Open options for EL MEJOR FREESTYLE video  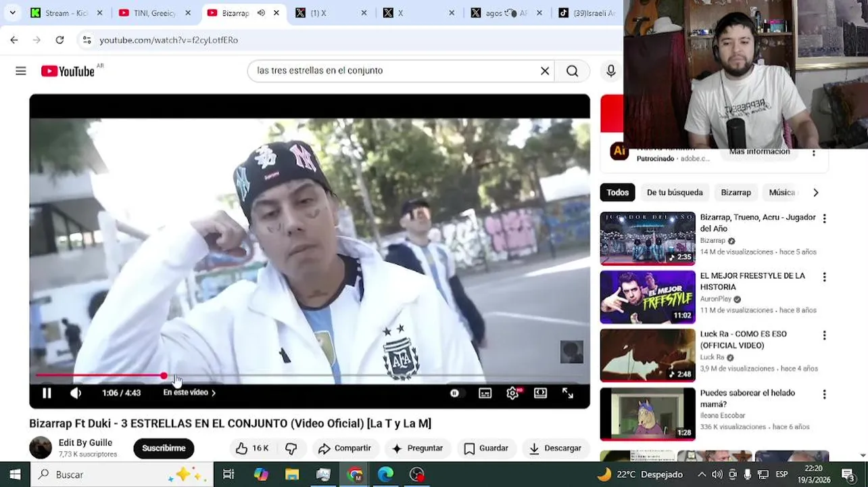(x=824, y=277)
